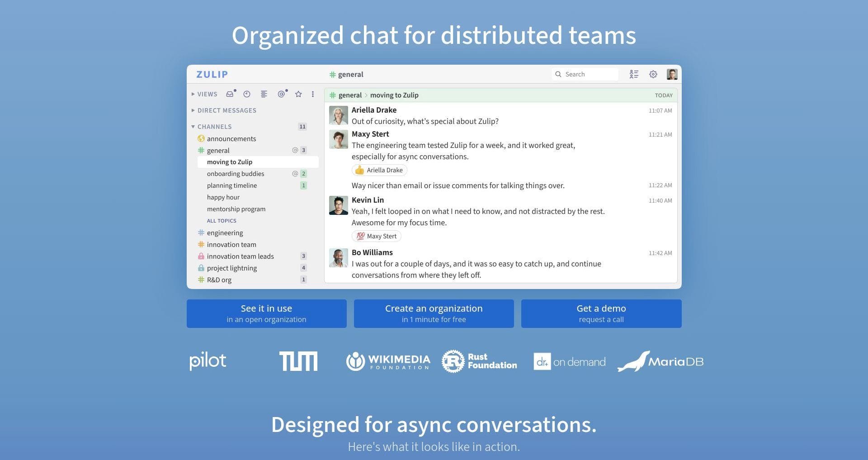Click sender name Kevin Lin
Image resolution: width=868 pixels, height=460 pixels.
(x=368, y=200)
